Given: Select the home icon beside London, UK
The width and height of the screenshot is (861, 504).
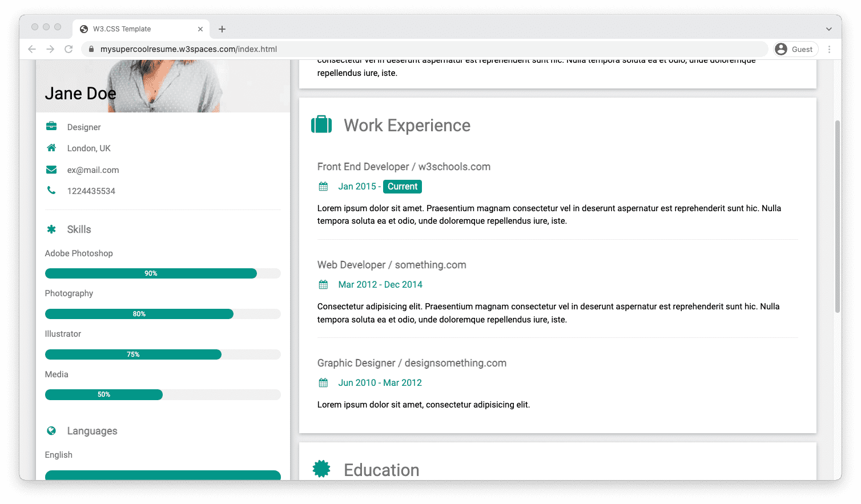Looking at the screenshot, I should (x=51, y=148).
